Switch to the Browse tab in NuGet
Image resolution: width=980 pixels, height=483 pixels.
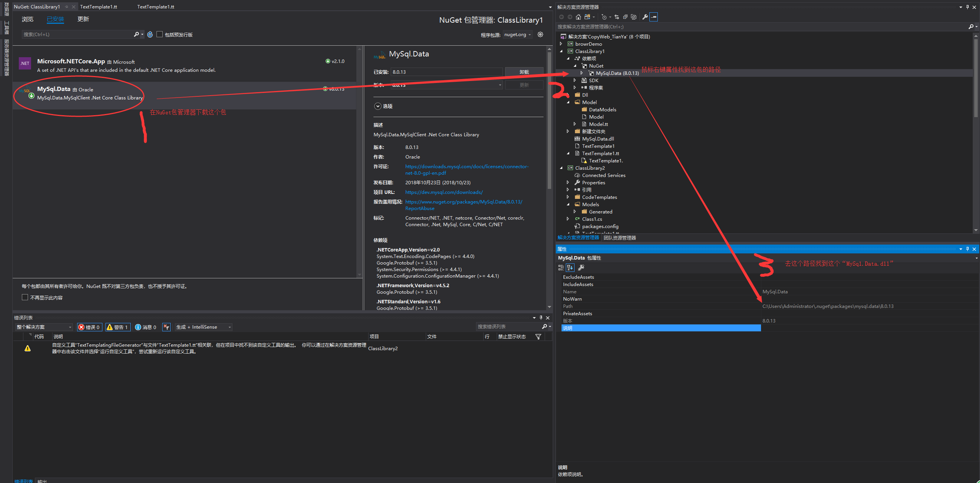point(28,19)
